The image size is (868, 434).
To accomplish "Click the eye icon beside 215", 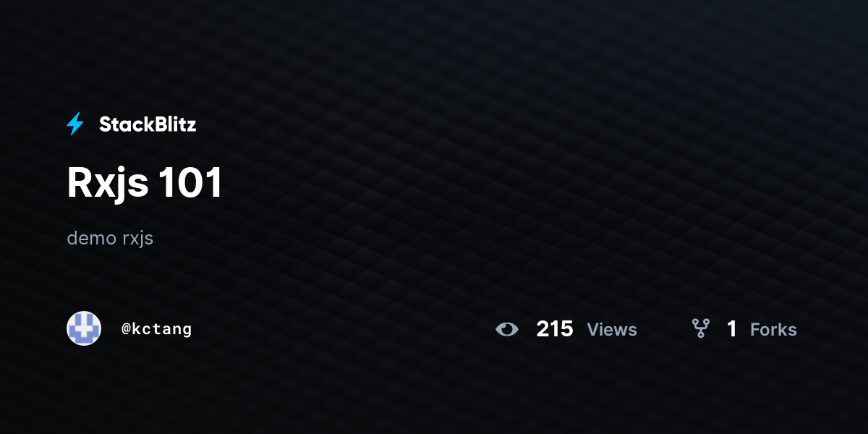I will tap(507, 330).
